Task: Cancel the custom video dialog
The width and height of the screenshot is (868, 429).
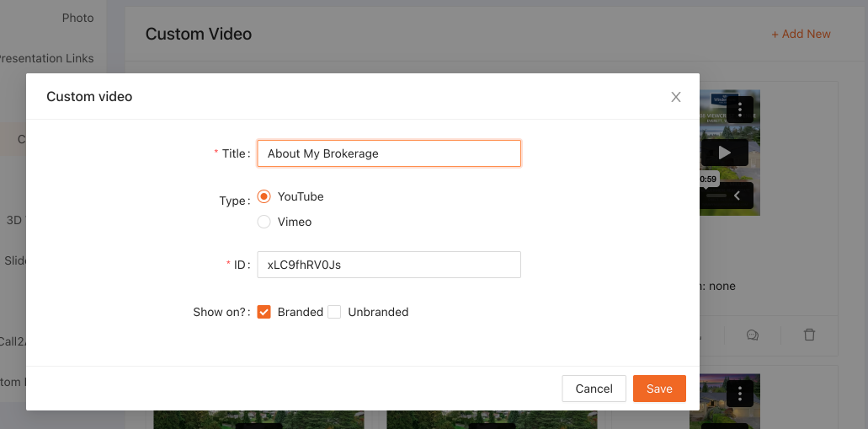Action: tap(594, 389)
